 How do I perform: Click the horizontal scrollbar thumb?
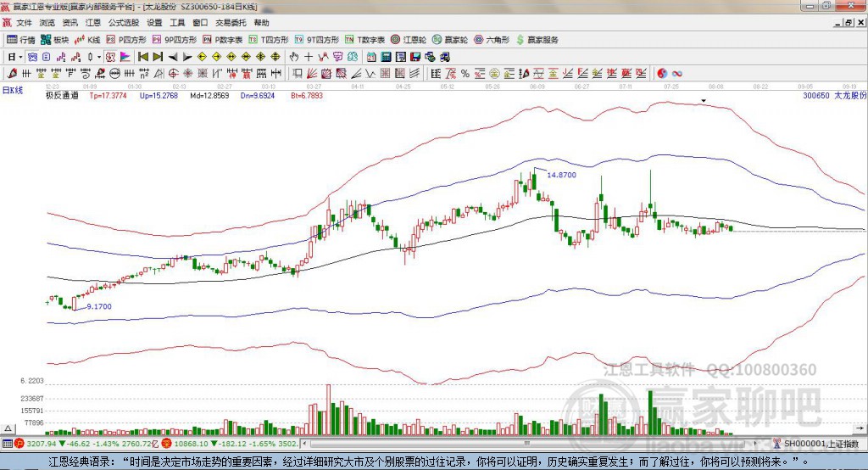[x=527, y=444]
